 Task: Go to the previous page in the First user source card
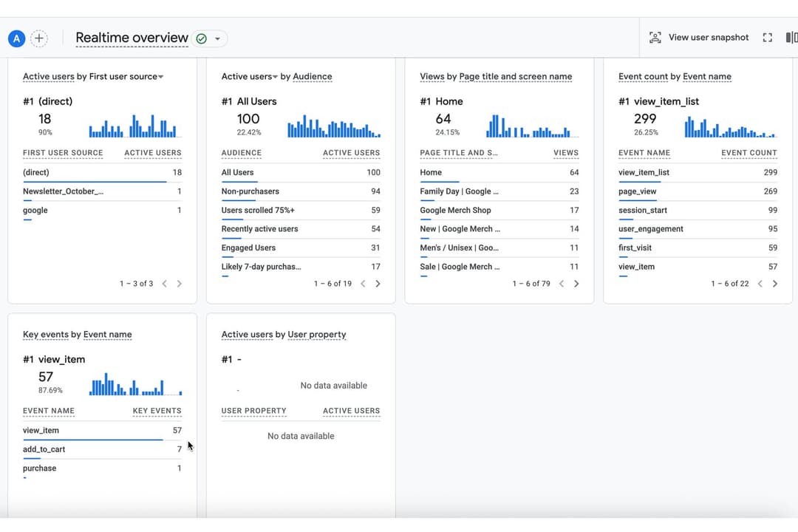[x=164, y=284]
